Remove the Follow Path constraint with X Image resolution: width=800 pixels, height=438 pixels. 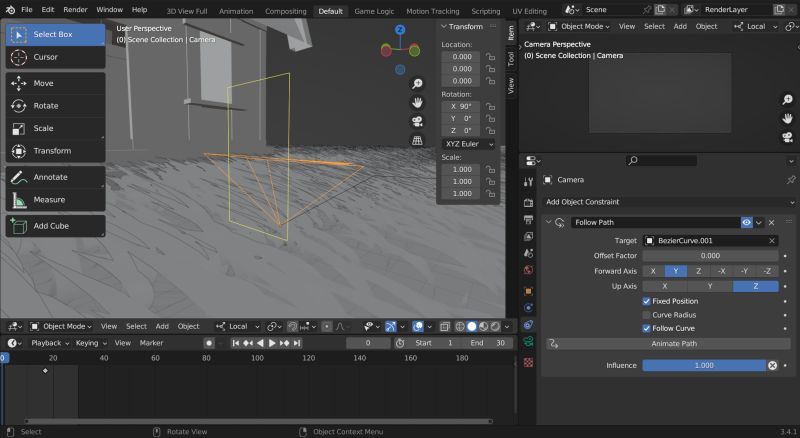pos(771,223)
